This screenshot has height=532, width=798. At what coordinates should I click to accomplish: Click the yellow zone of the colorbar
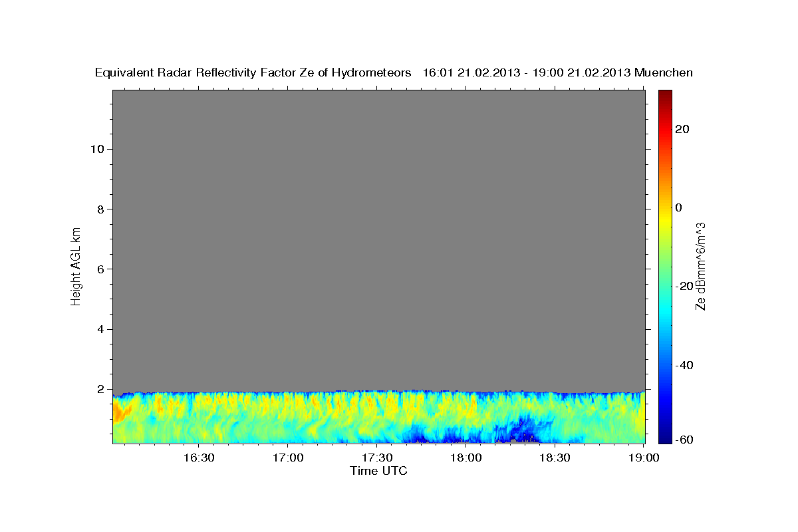click(x=664, y=219)
